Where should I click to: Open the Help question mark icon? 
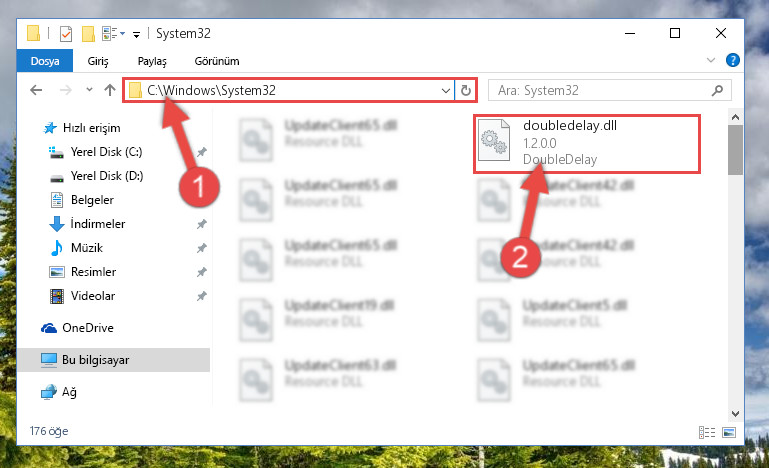[732, 60]
